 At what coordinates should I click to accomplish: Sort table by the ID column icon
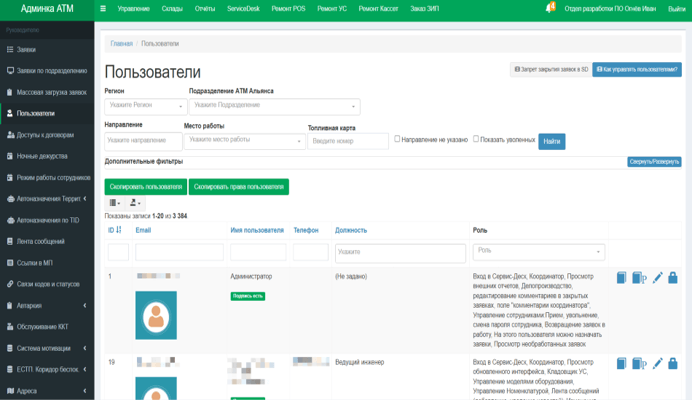118,230
